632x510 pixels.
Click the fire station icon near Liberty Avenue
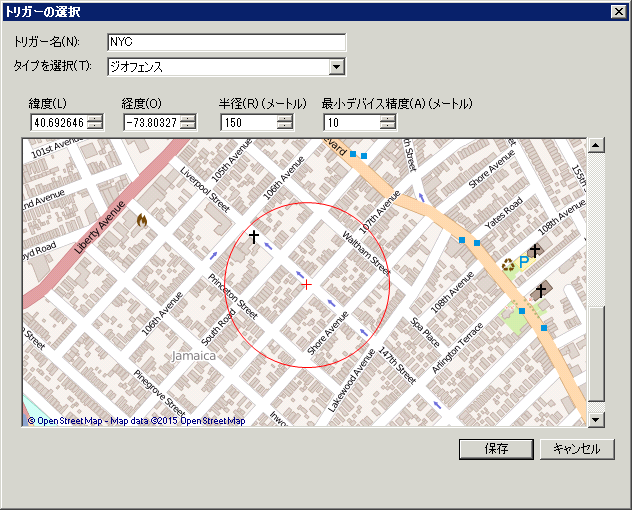143,219
